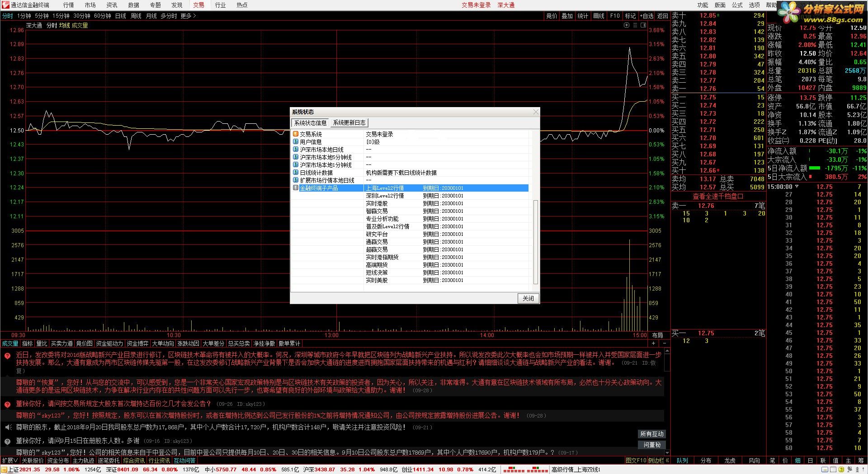Open the chart list-lines menu icon

click(635, 25)
